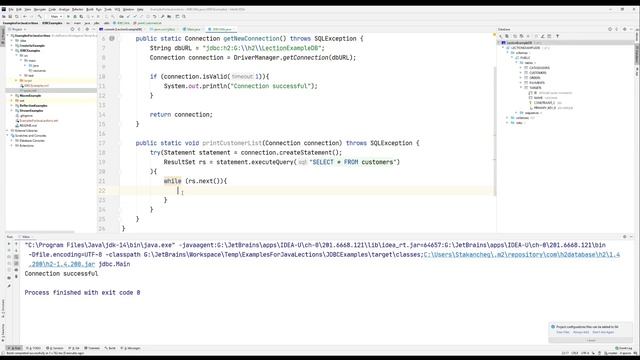Image resolution: width=640 pixels, height=360 pixels.
Task: Click the Refresh icon in Database toolbar
Action: pyautogui.click(x=515, y=36)
